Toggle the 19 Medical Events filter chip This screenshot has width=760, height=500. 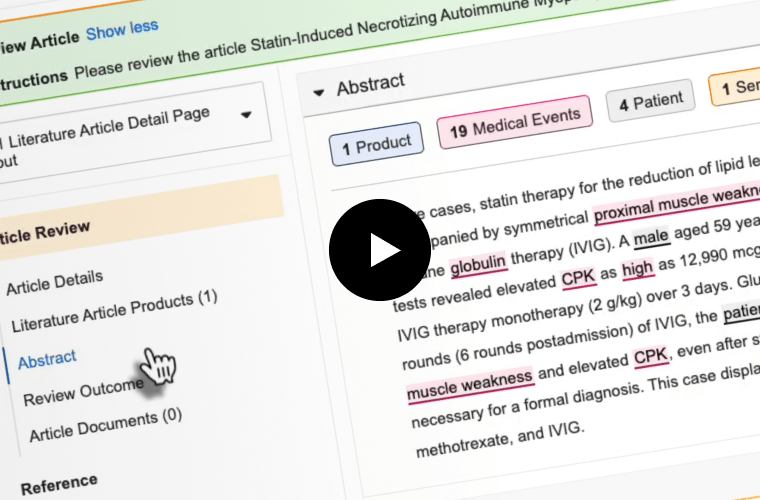(x=514, y=122)
